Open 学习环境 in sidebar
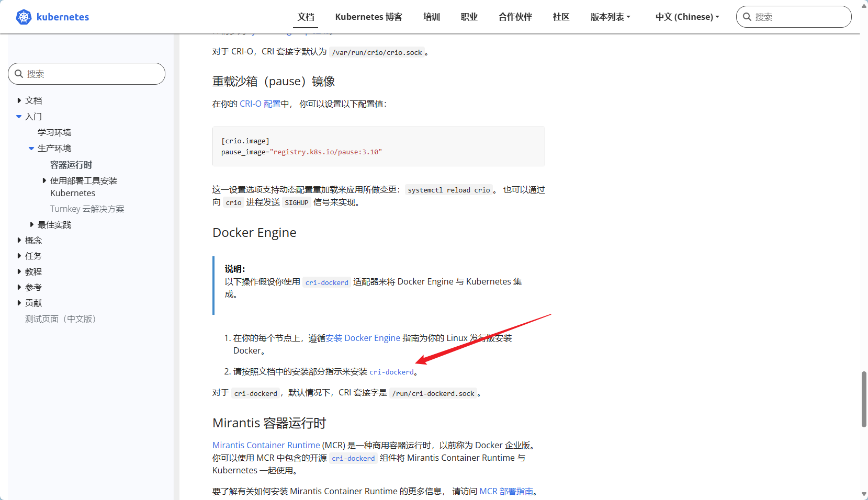The height and width of the screenshot is (500, 868). coord(54,132)
